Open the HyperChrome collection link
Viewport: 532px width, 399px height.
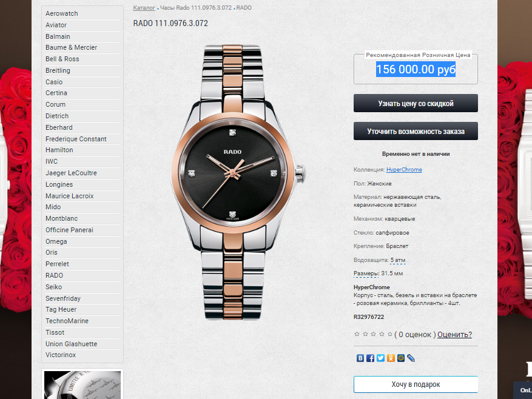click(x=404, y=170)
